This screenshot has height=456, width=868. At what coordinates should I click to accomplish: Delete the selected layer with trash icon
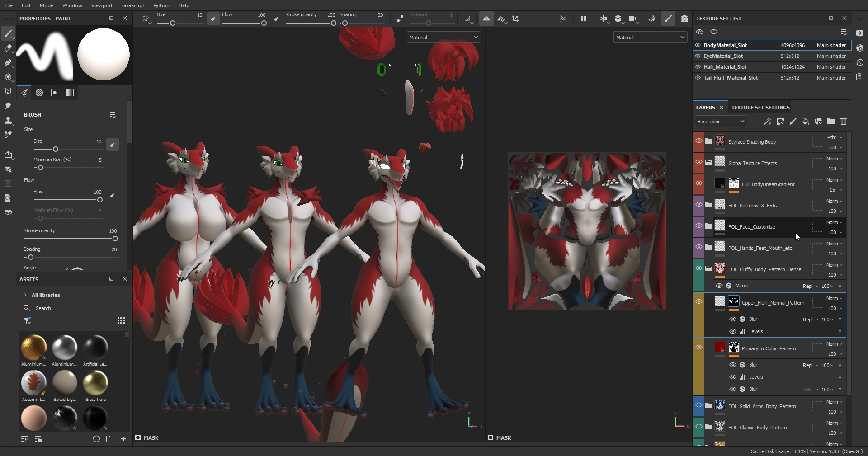click(844, 121)
